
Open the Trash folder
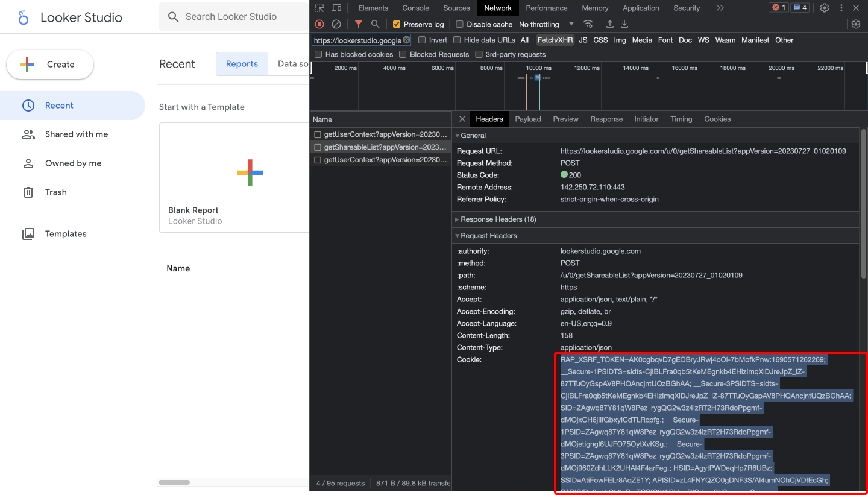(x=72, y=192)
